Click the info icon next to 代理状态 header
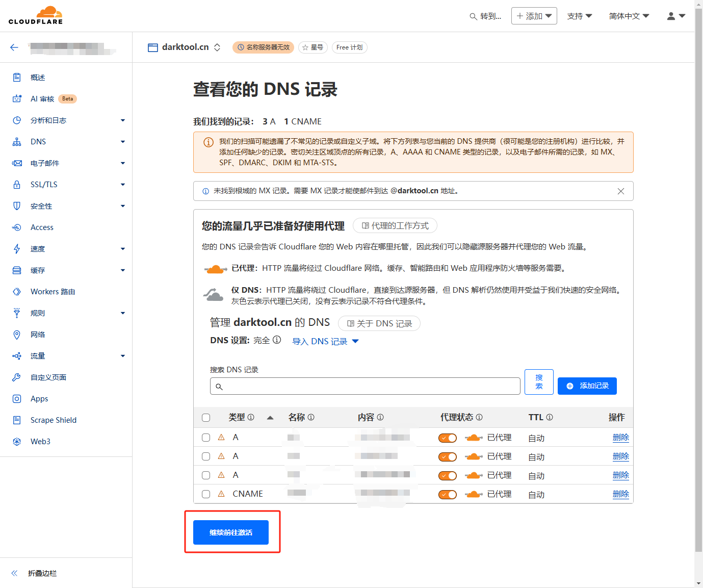The height and width of the screenshot is (588, 703). [x=479, y=417]
